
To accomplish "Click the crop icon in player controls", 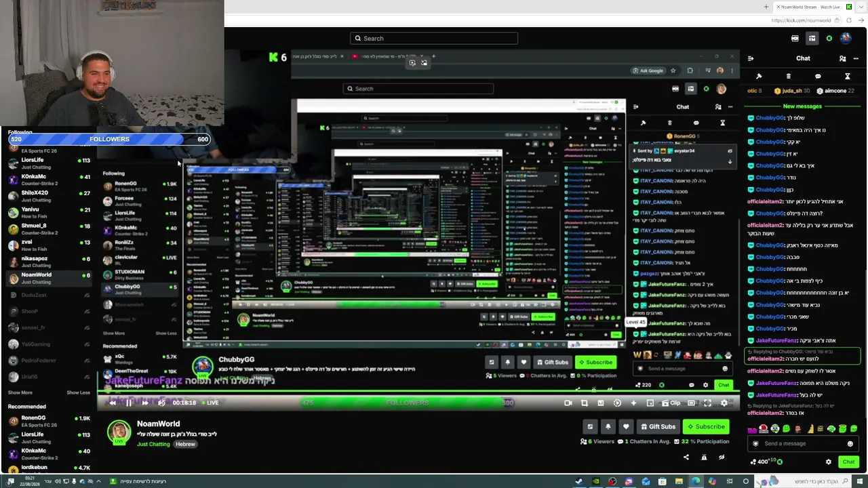I will tap(585, 403).
